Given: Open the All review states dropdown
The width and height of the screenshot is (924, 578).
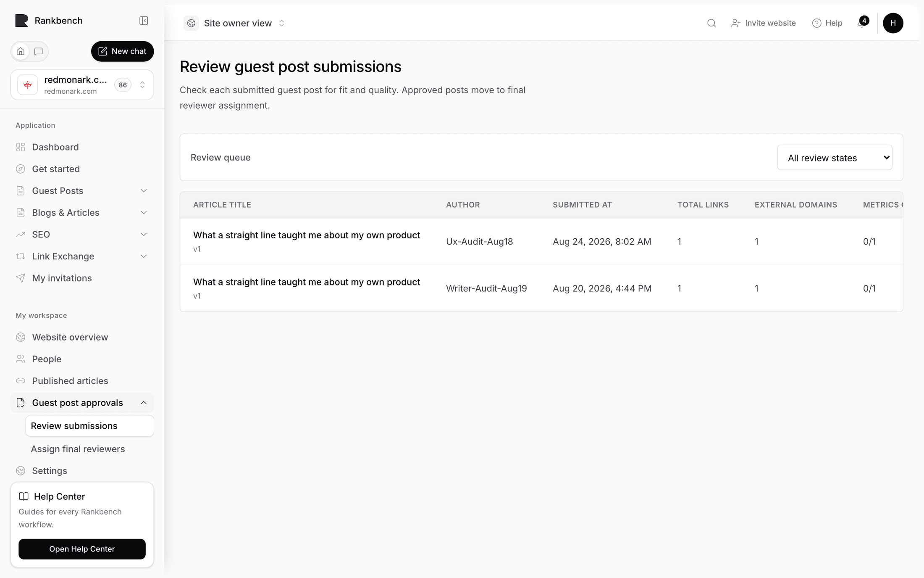Looking at the screenshot, I should coord(835,158).
